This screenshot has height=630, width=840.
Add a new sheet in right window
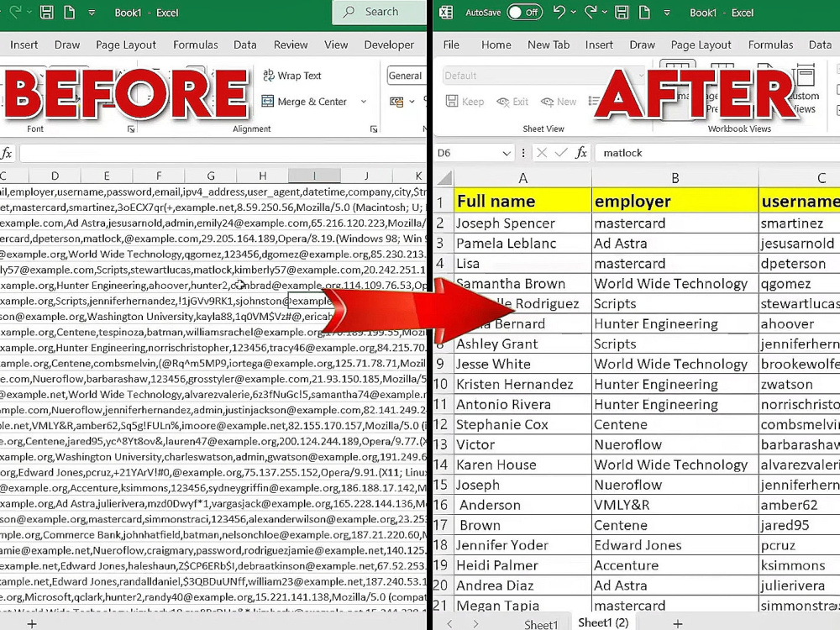tap(678, 623)
